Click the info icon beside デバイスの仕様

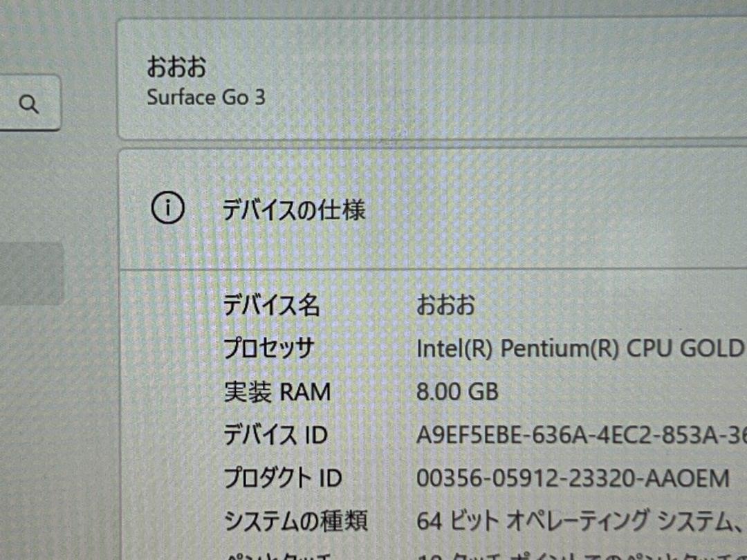click(x=167, y=207)
